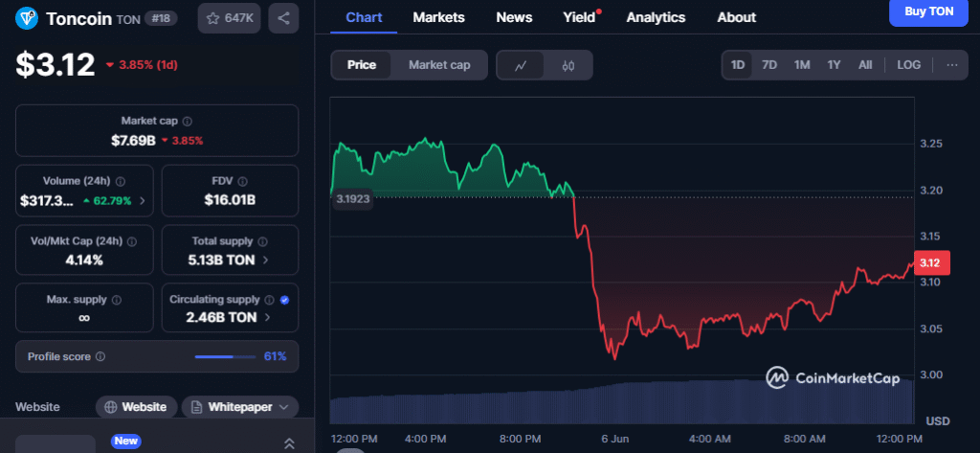Click the New badge

click(125, 442)
